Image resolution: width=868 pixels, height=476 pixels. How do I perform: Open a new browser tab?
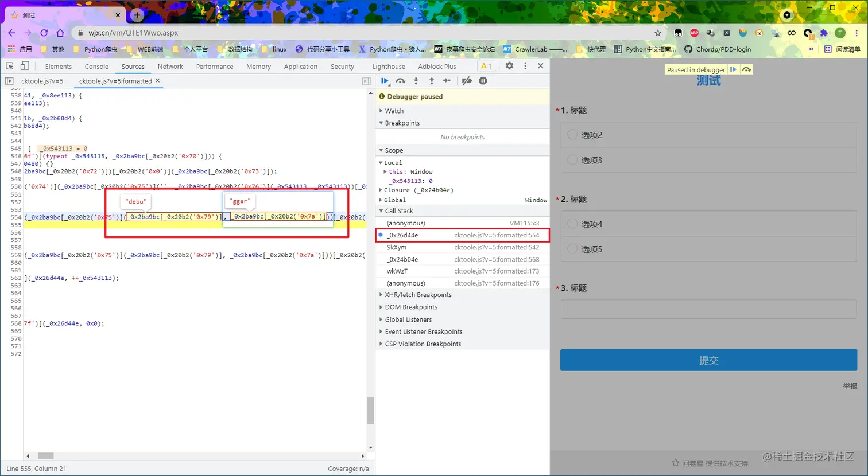[x=137, y=15]
